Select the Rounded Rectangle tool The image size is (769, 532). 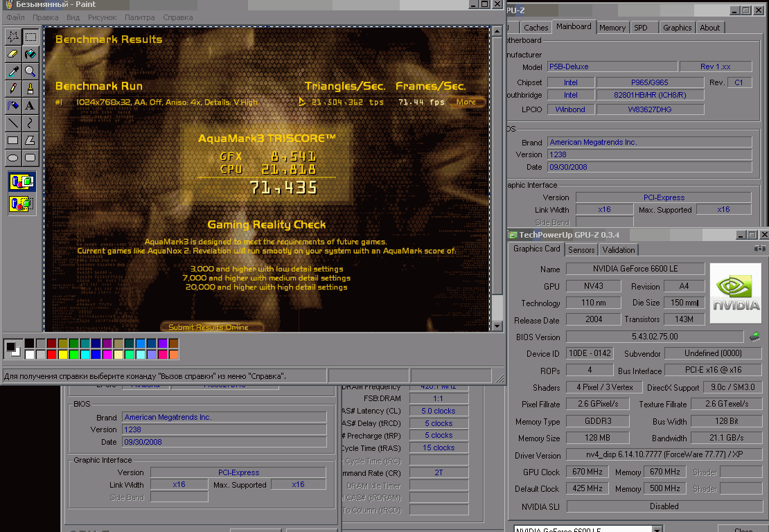30,158
